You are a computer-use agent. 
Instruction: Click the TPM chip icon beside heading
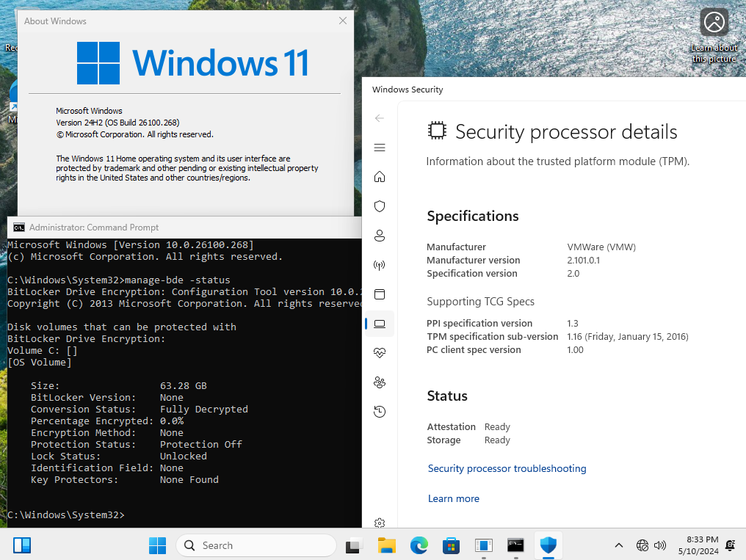pos(437,130)
